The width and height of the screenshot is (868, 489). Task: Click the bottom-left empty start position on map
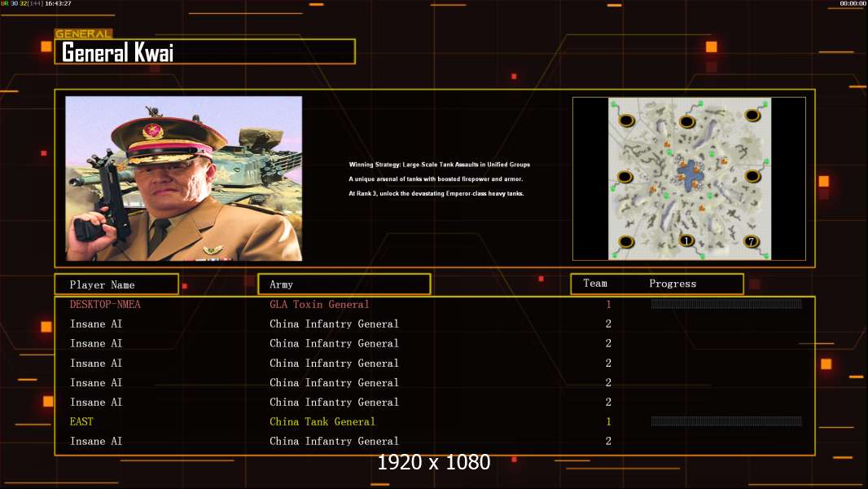click(x=625, y=242)
